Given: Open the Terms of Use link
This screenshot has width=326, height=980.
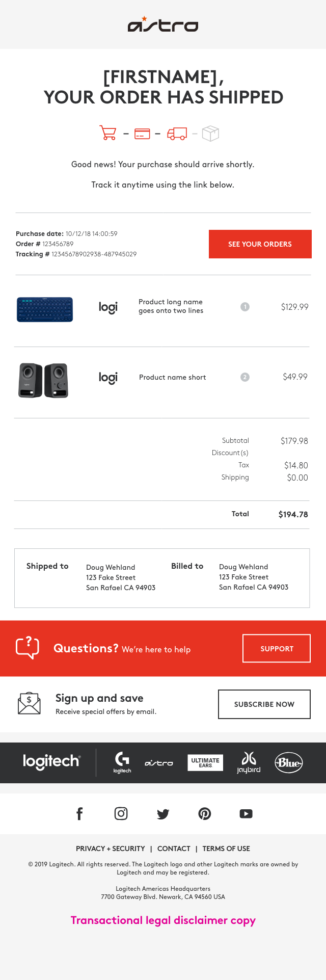Looking at the screenshot, I should click(226, 849).
